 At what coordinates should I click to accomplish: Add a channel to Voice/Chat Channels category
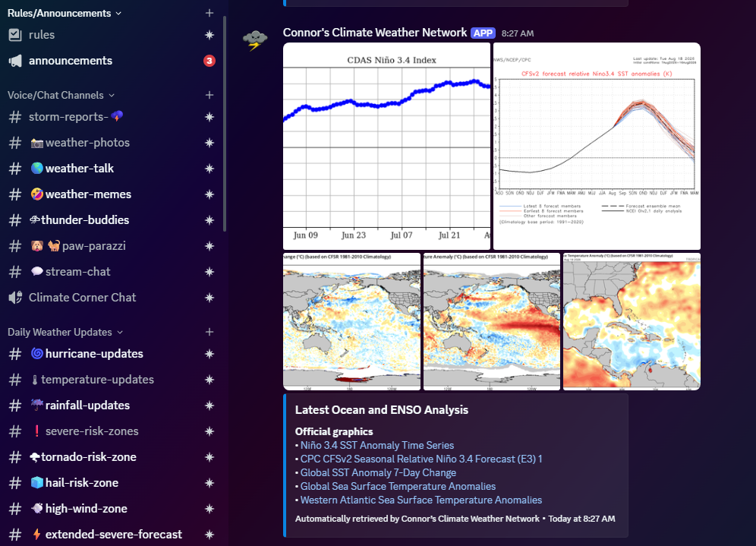(209, 95)
